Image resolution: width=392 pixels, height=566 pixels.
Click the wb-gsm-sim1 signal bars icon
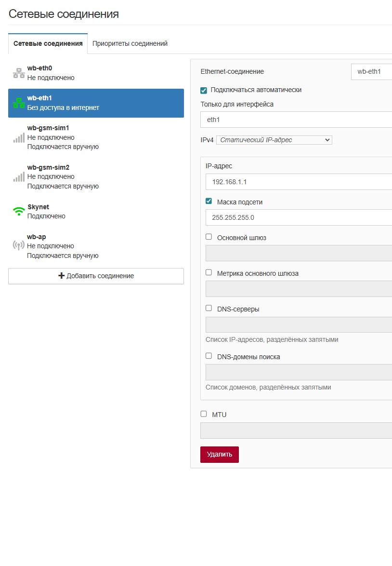19,137
